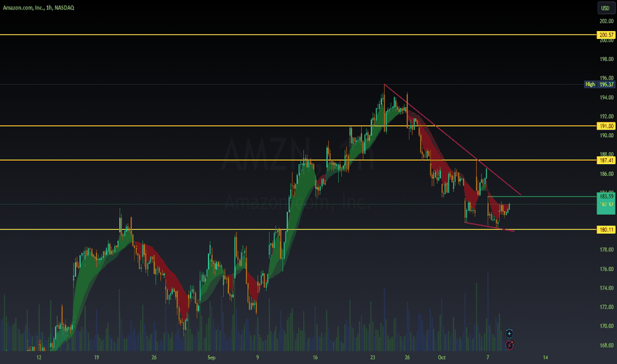Click the 7 date label after Oct

[x=487, y=357]
